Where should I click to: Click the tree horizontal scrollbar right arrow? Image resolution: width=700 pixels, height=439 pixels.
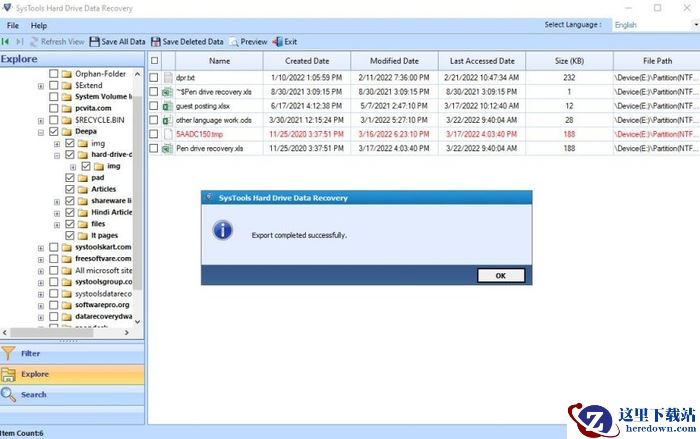point(127,332)
